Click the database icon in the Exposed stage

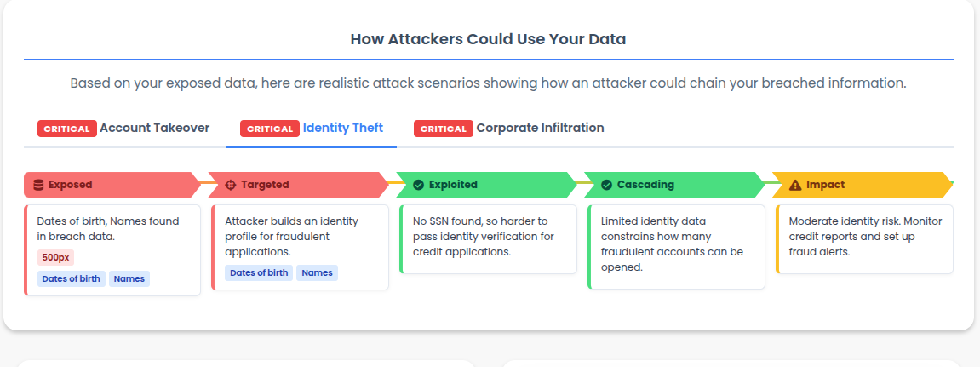[38, 185]
